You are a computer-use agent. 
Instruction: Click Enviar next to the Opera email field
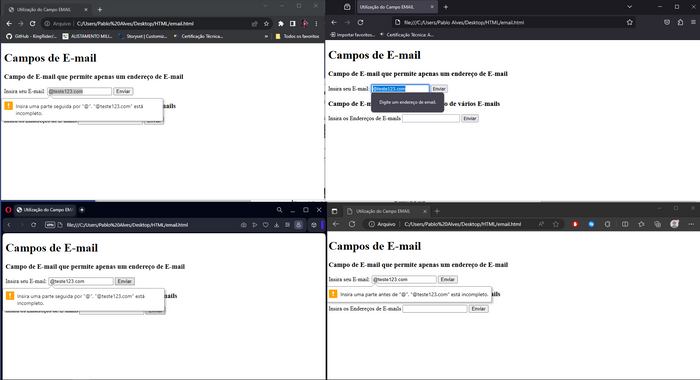(125, 281)
